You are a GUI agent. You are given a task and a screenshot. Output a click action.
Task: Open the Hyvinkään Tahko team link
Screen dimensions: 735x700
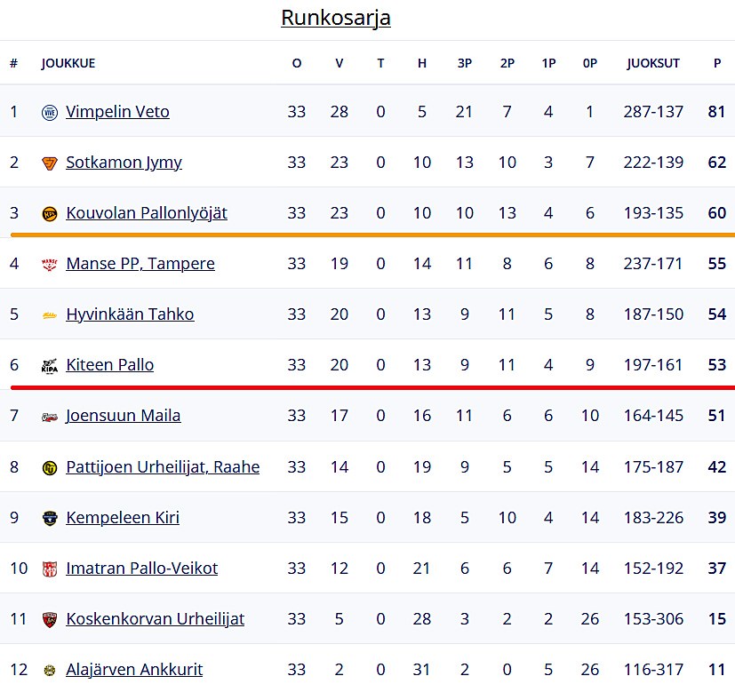(130, 314)
